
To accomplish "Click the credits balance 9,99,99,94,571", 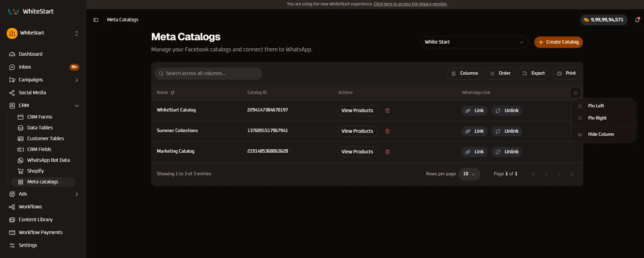I will pyautogui.click(x=603, y=20).
